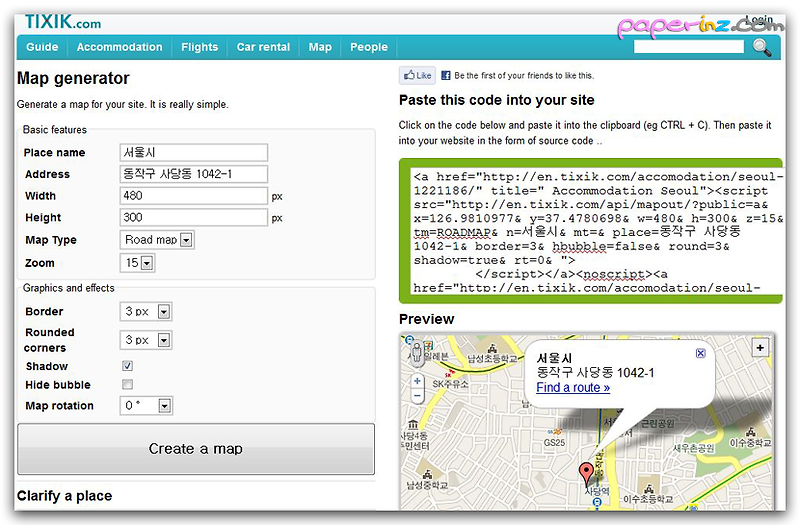Click the Graphics and effects label

coord(68,288)
